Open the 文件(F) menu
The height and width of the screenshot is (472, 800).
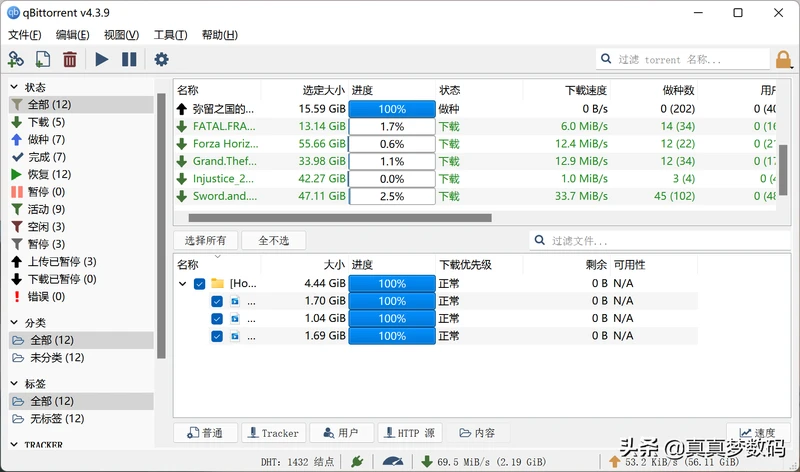pos(24,35)
